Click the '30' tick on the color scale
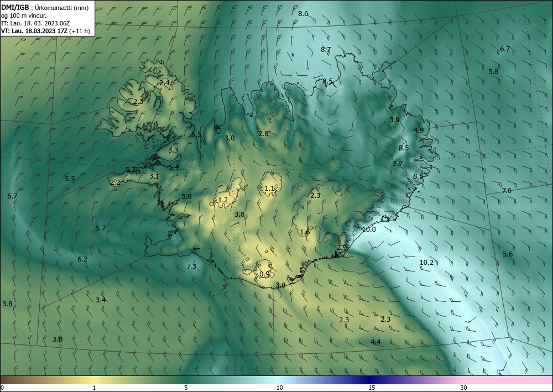 point(464,388)
